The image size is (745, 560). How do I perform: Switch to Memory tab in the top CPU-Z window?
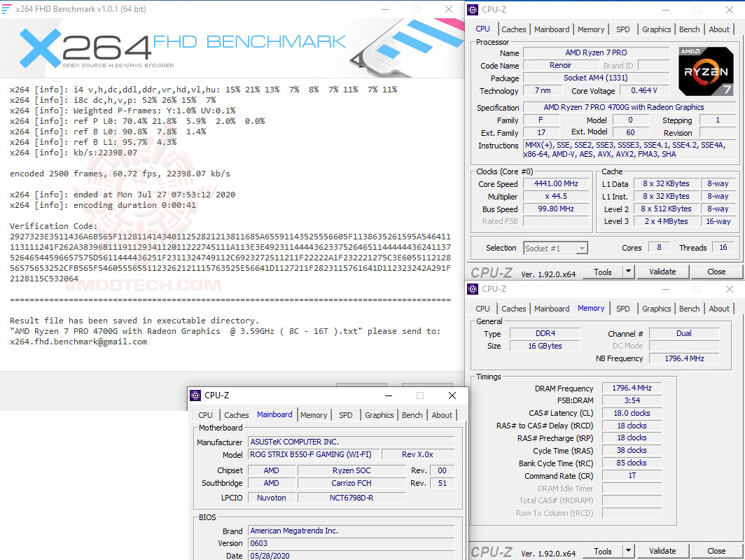pos(590,29)
